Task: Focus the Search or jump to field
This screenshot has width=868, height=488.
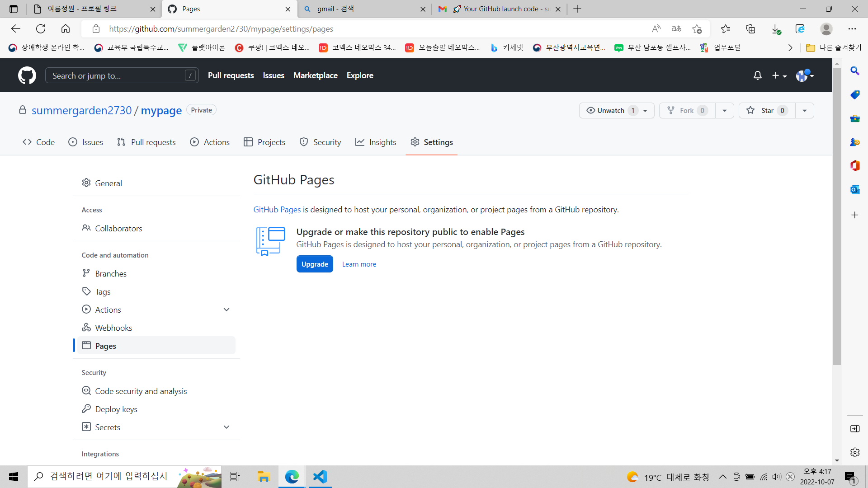Action: pos(122,75)
